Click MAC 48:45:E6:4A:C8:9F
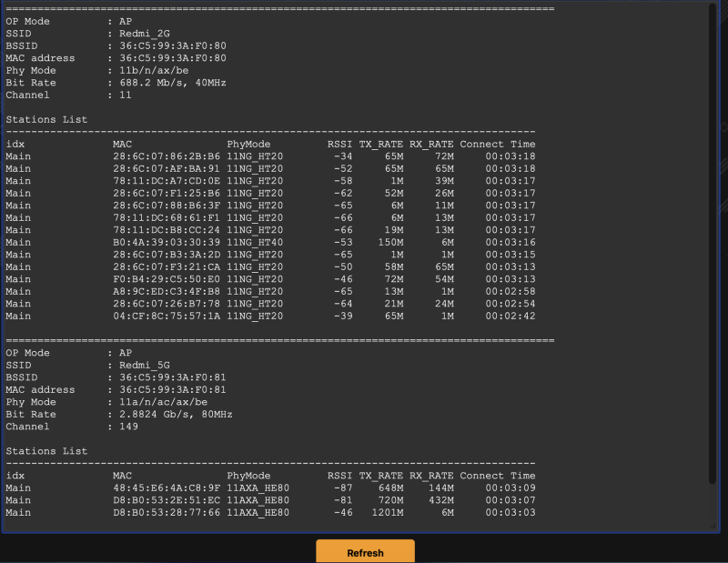728x563 pixels. tap(167, 488)
